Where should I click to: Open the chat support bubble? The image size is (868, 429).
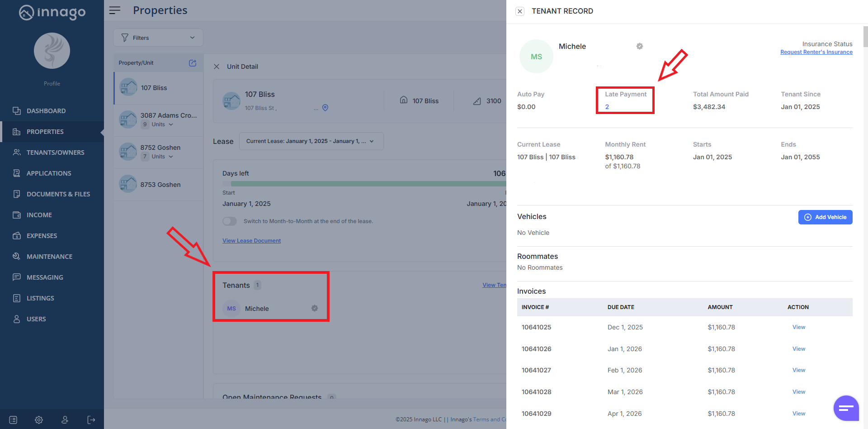pyautogui.click(x=846, y=408)
